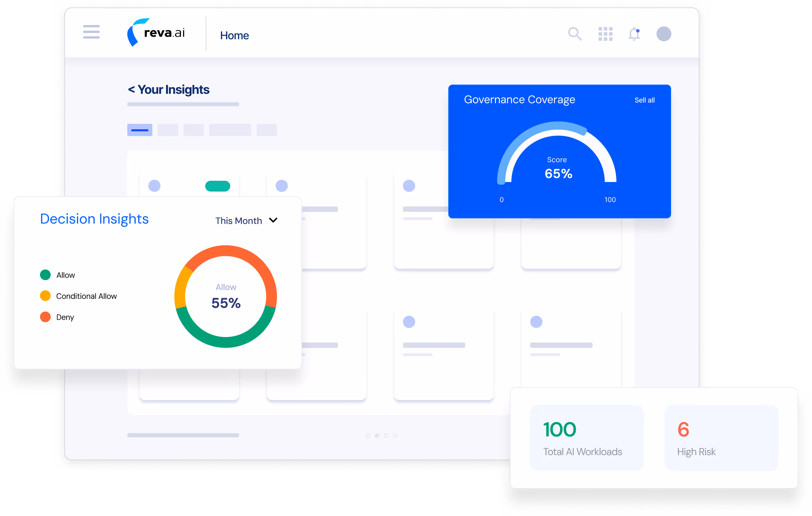Click the chevron beside This Month
The height and width of the screenshot is (516, 812).
pyautogui.click(x=273, y=220)
